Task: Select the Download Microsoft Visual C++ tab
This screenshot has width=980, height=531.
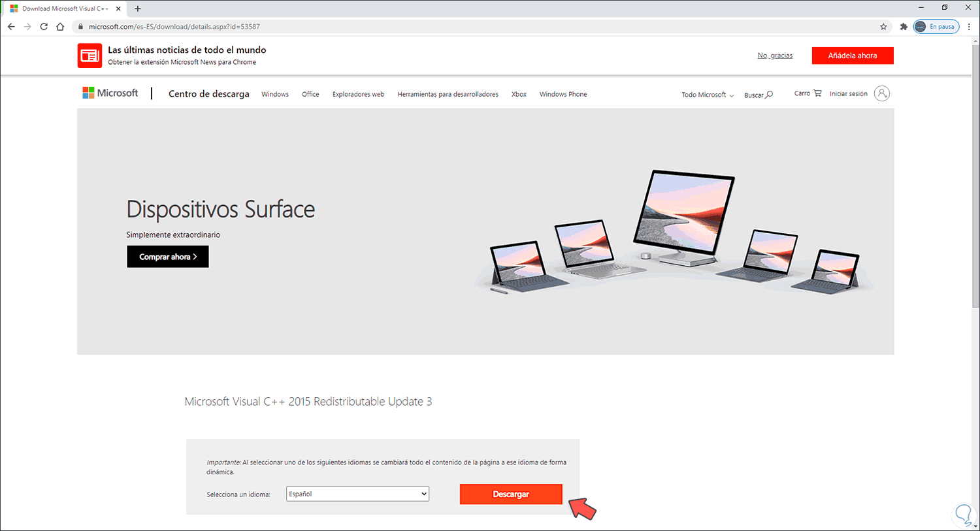Action: (65, 8)
